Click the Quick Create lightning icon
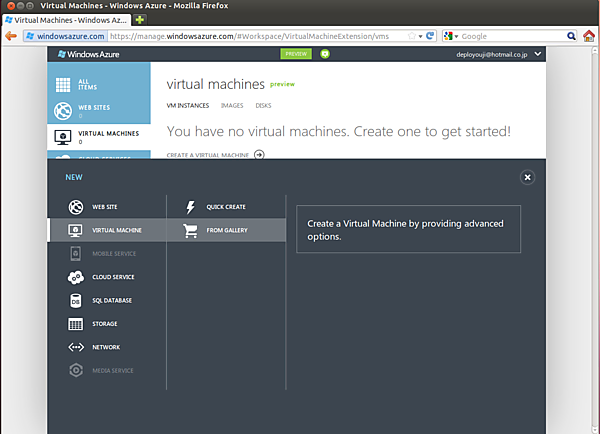Image resolution: width=600 pixels, height=434 pixels. click(190, 207)
